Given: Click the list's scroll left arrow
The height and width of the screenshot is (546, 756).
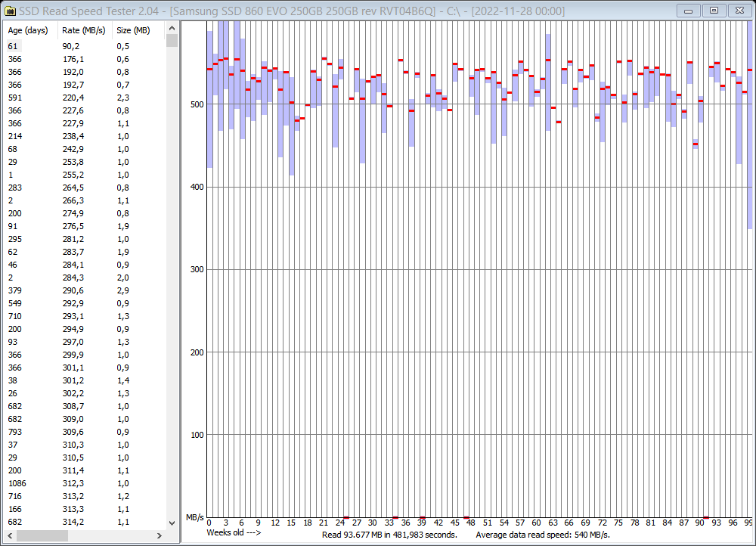Looking at the screenshot, I should tap(10, 535).
